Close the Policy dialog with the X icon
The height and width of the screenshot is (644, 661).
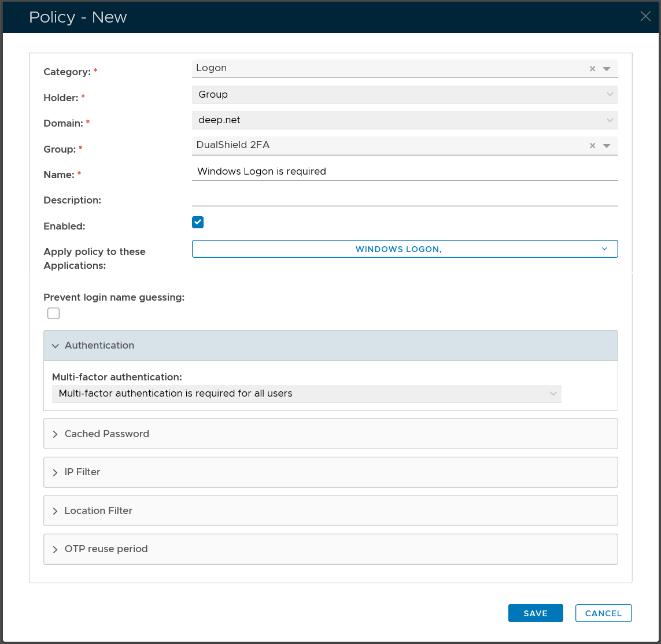coord(645,16)
